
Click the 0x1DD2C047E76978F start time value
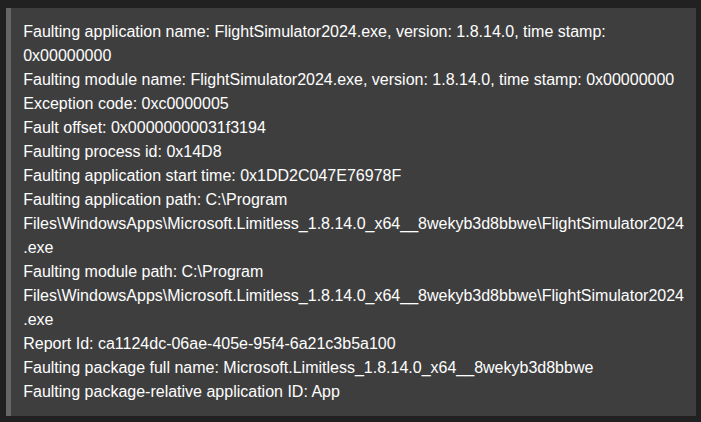[x=321, y=176]
